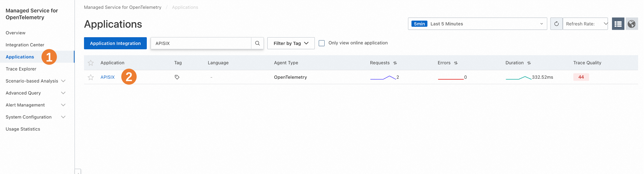
Task: Click Trace Quality score 44
Action: [x=581, y=77]
